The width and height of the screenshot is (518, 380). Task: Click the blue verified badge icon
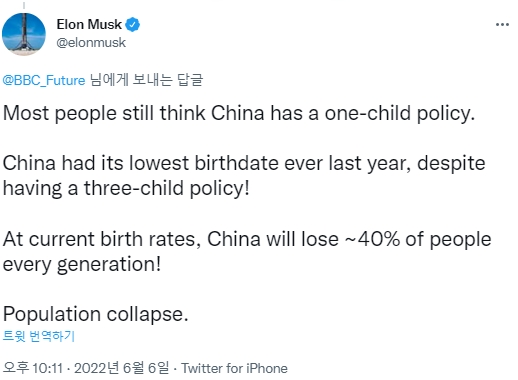coord(133,25)
